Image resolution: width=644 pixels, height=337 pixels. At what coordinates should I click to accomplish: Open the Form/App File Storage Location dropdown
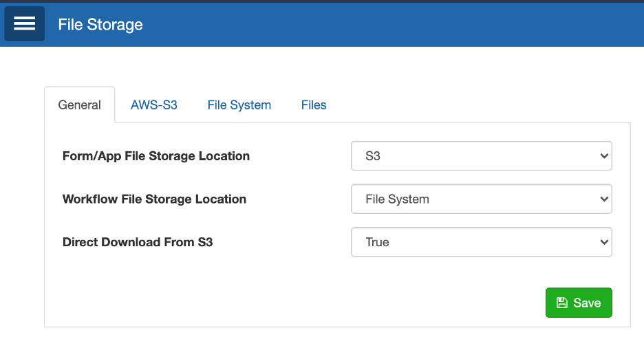point(482,156)
